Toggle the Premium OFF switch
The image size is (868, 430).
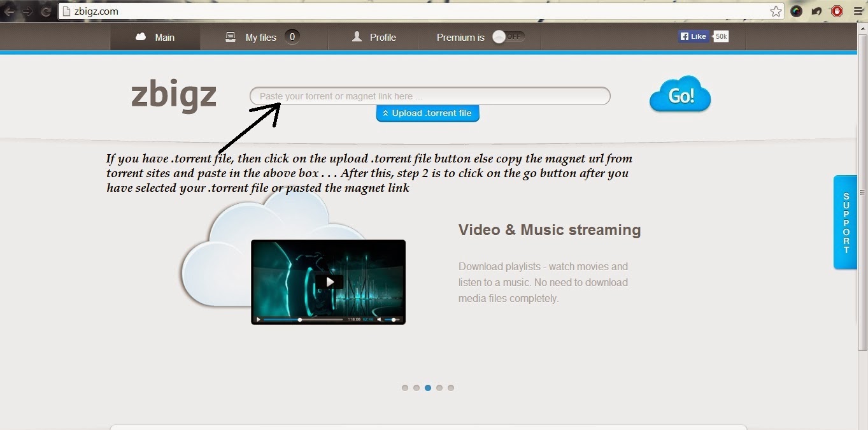(x=508, y=37)
